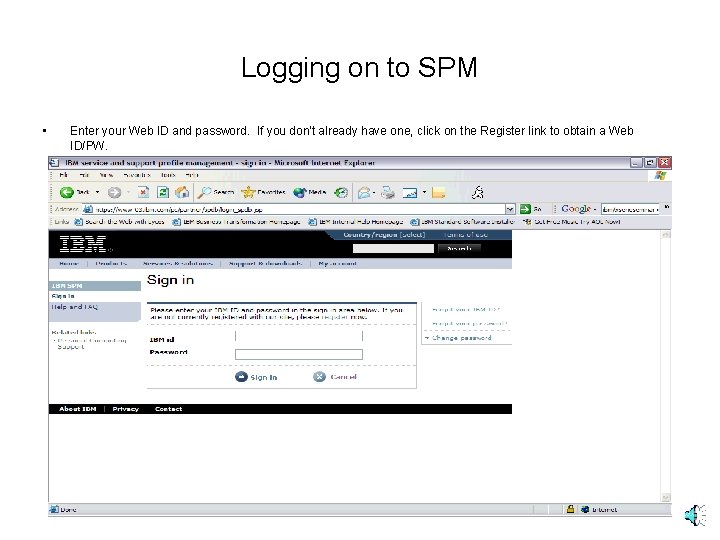This screenshot has height=540, width=720.
Task: Click the Google toolbar search box
Action: [630, 209]
